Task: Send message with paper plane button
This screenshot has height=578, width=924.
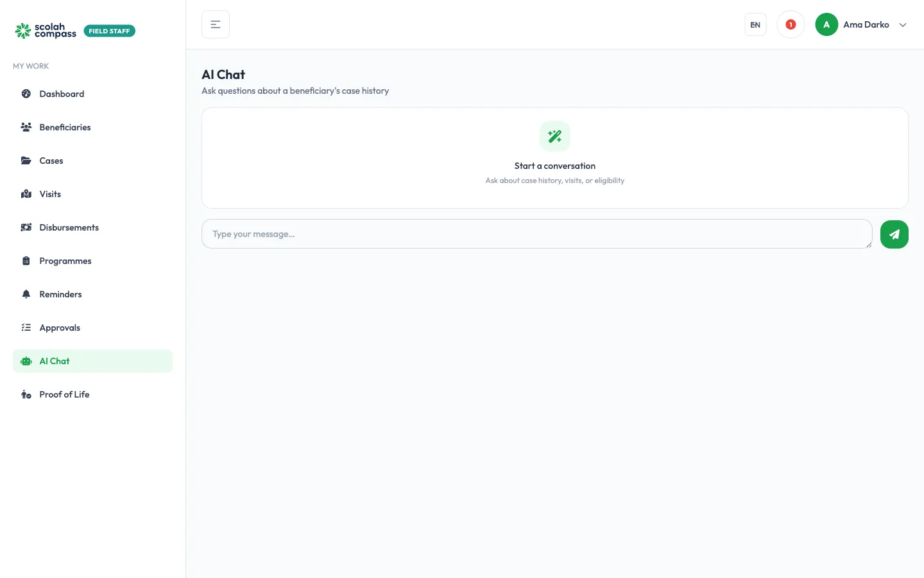Action: tap(894, 234)
